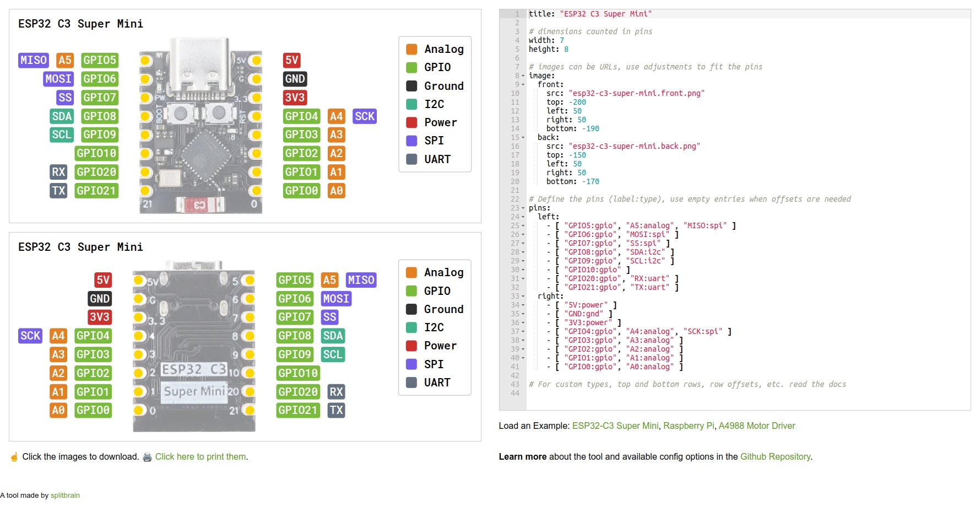The width and height of the screenshot is (980, 506).
Task: Click the MOSI label in the front pinout
Action: [58, 79]
